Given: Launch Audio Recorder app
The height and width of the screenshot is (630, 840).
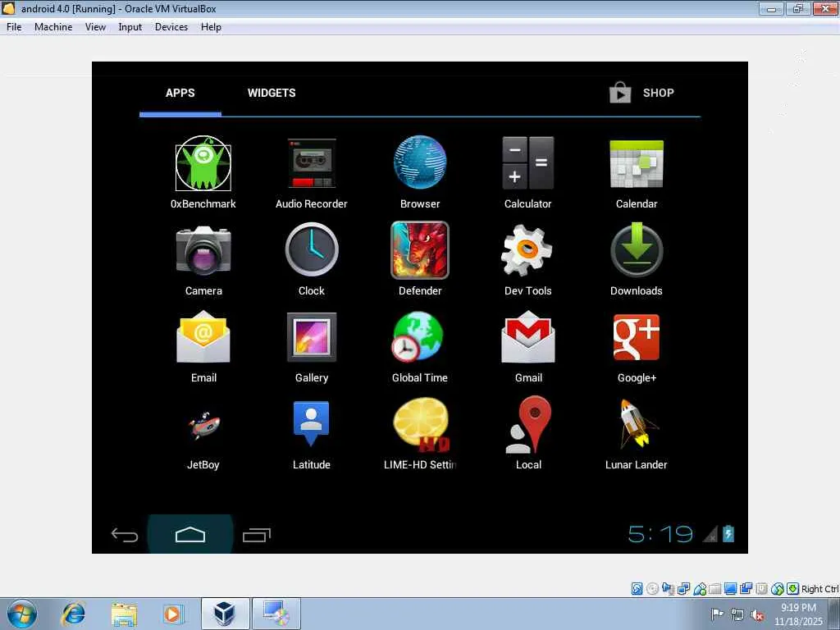Looking at the screenshot, I should point(312,163).
